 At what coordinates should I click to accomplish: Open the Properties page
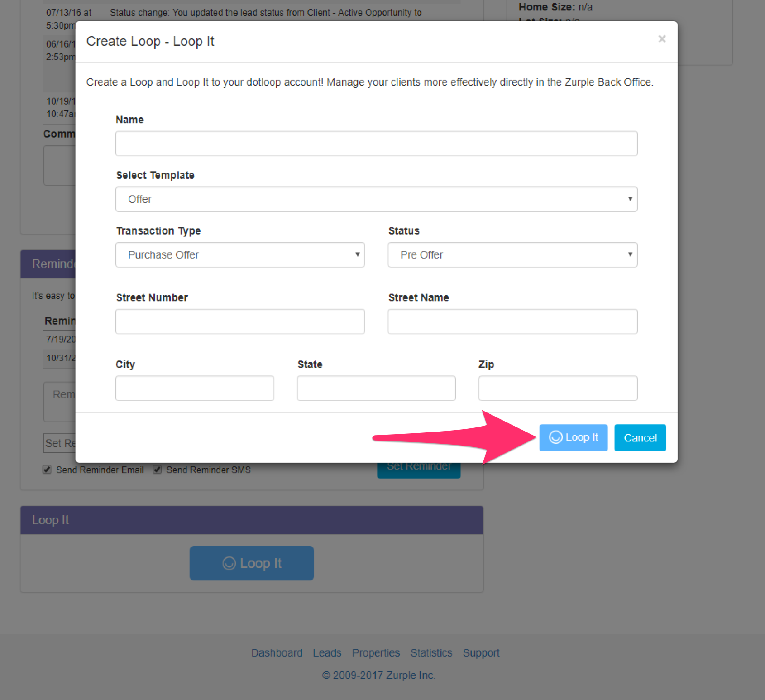[x=376, y=652]
